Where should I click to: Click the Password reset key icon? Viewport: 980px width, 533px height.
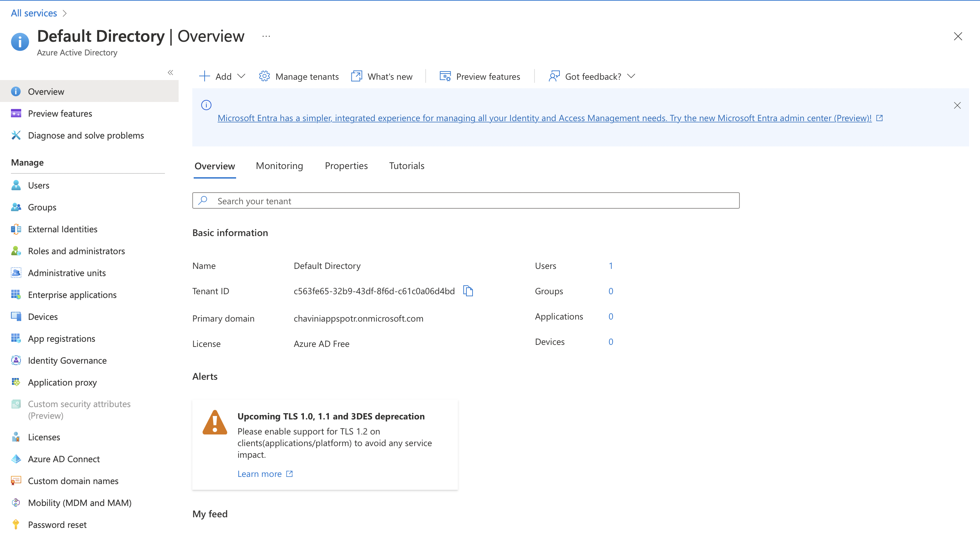coord(16,525)
